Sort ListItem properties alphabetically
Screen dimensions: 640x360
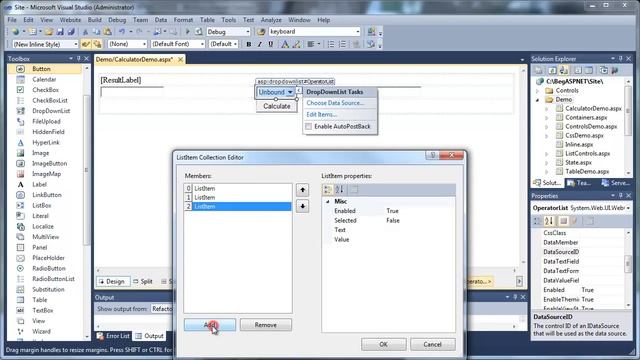click(x=340, y=189)
